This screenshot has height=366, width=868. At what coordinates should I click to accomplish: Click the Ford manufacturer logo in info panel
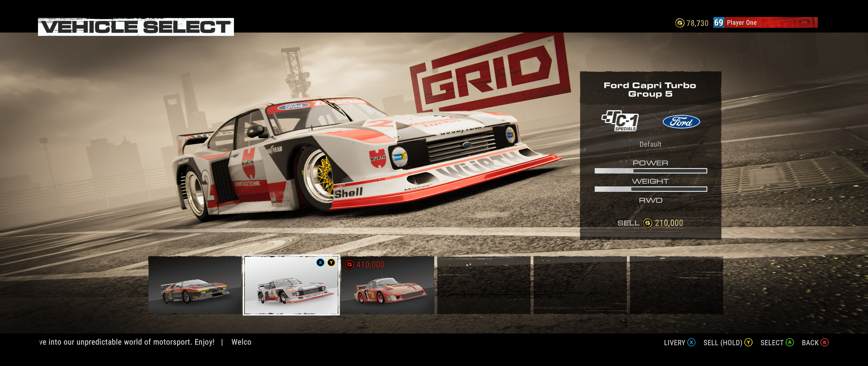tap(681, 122)
